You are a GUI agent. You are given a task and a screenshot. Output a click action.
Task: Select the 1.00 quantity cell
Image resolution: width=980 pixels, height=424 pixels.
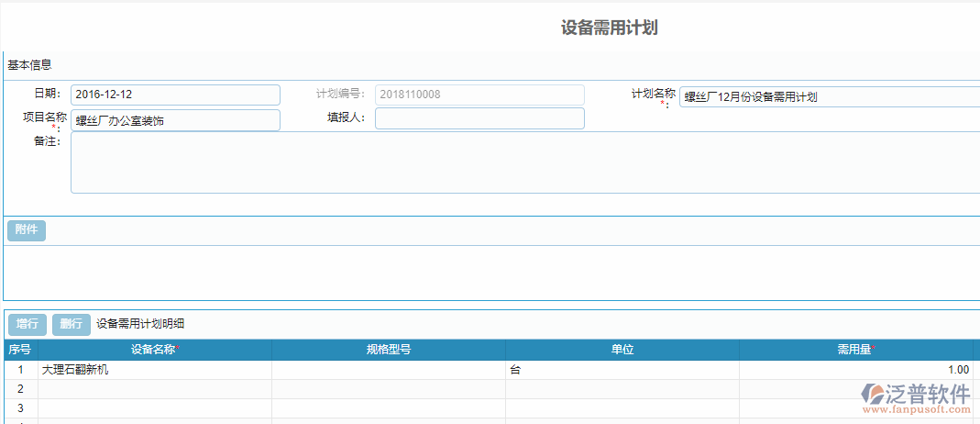pyautogui.click(x=854, y=370)
